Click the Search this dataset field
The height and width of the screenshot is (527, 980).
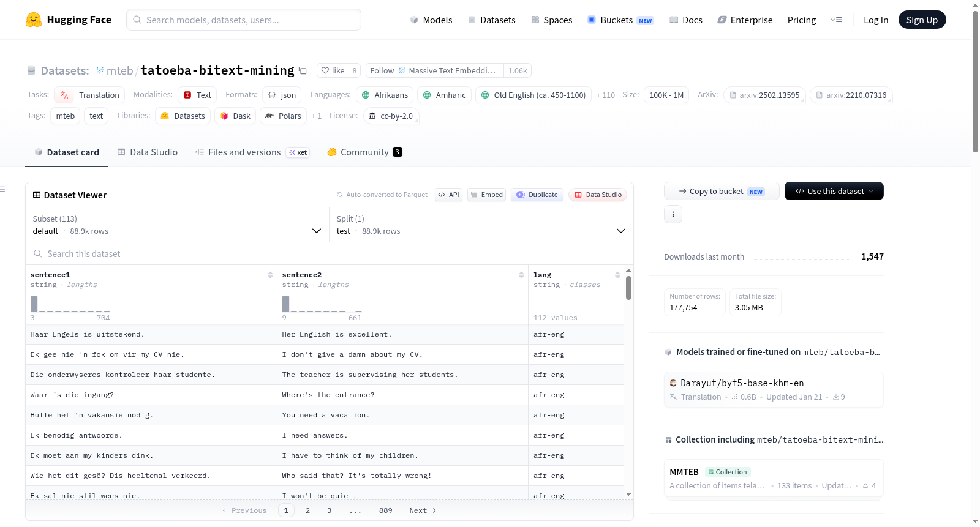tap(330, 253)
